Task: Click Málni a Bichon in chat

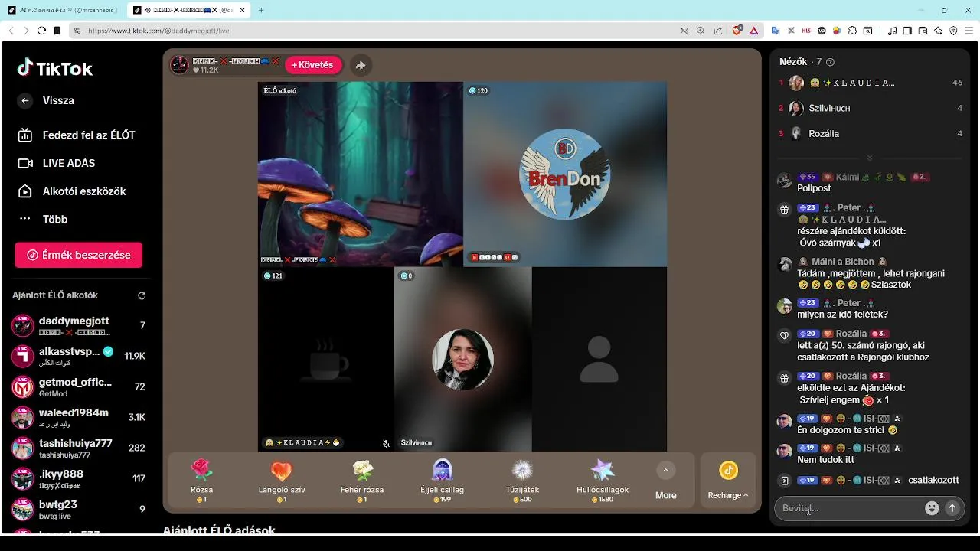Action: pos(843,262)
